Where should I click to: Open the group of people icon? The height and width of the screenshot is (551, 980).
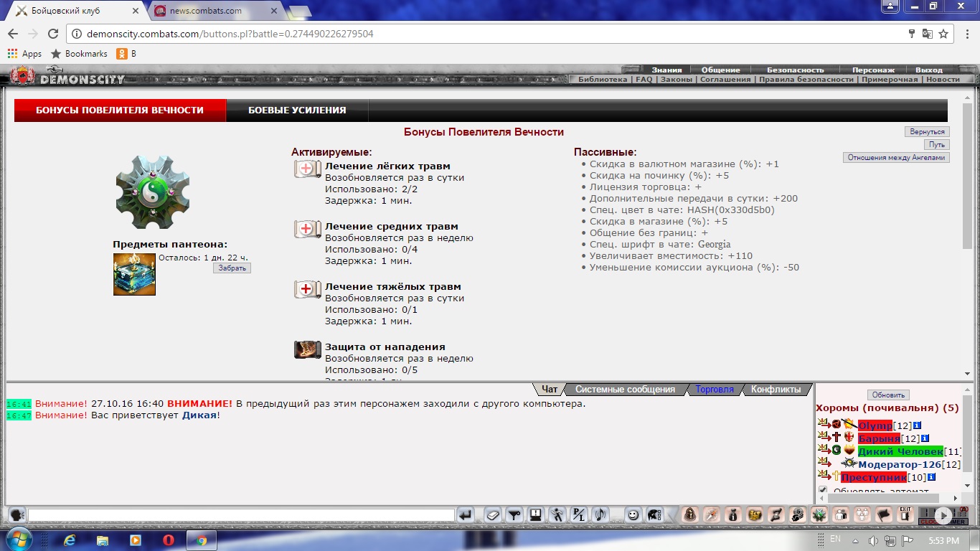[862, 514]
